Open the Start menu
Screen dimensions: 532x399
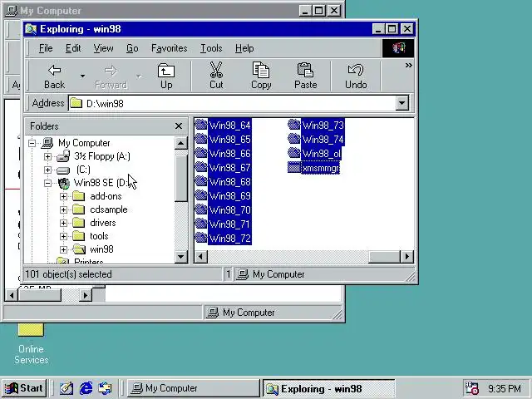tap(24, 388)
